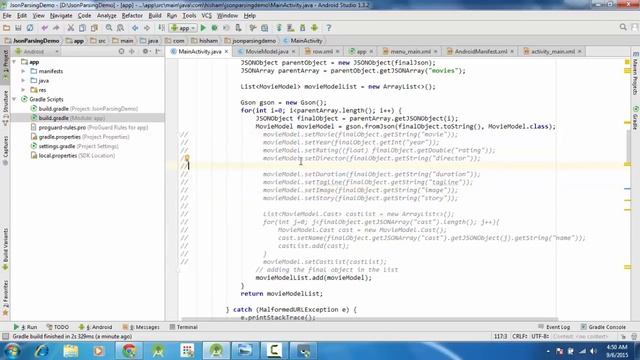640x360 pixels.
Task: Open the File menu
Action: coord(7,16)
